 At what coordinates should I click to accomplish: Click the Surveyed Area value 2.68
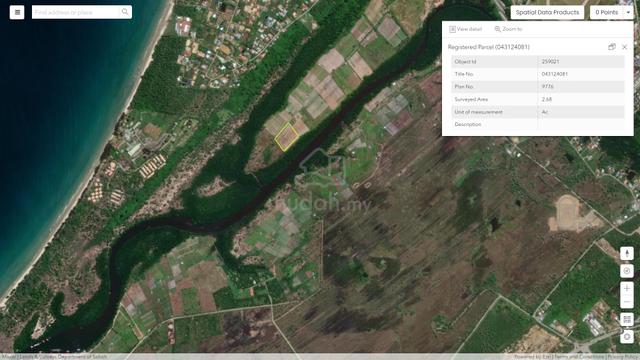pos(547,99)
